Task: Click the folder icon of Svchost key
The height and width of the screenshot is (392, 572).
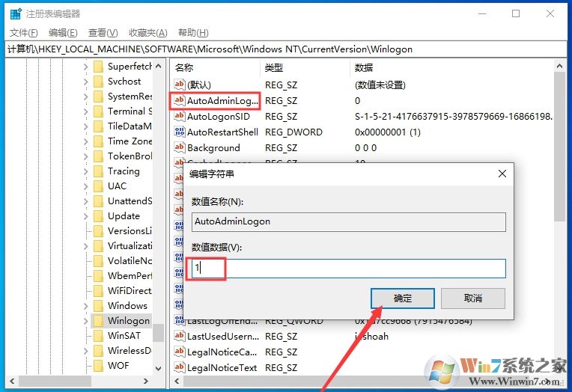Action: [98, 82]
